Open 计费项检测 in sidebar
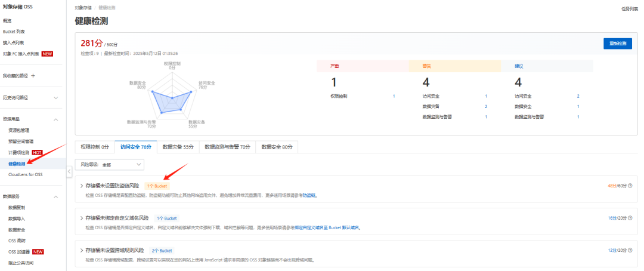The height and width of the screenshot is (271, 644). [18, 153]
